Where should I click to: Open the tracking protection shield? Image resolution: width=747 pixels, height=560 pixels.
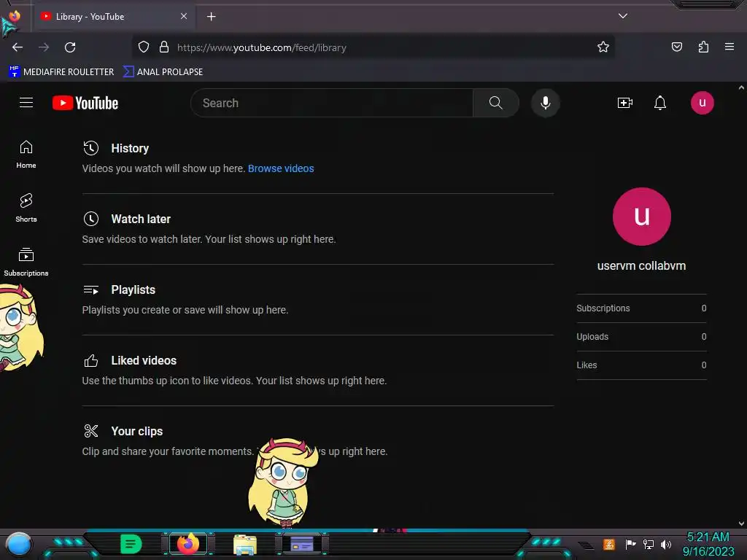tap(144, 47)
